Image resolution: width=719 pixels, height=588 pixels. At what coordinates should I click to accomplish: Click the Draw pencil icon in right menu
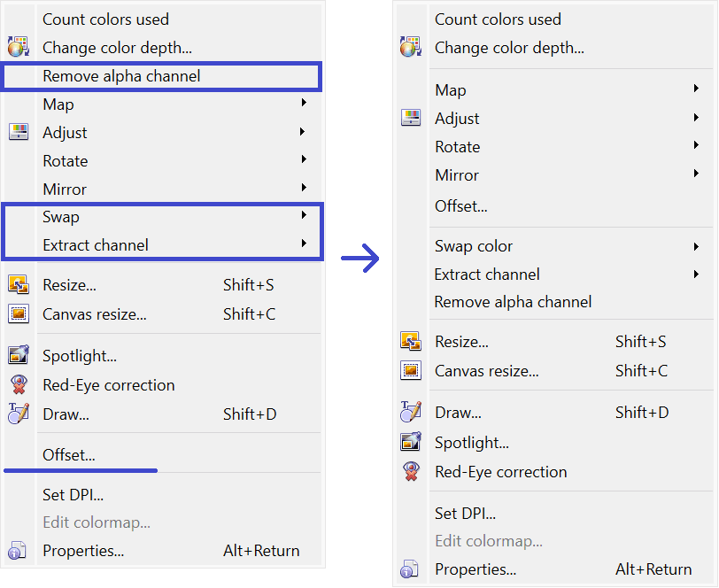[411, 413]
